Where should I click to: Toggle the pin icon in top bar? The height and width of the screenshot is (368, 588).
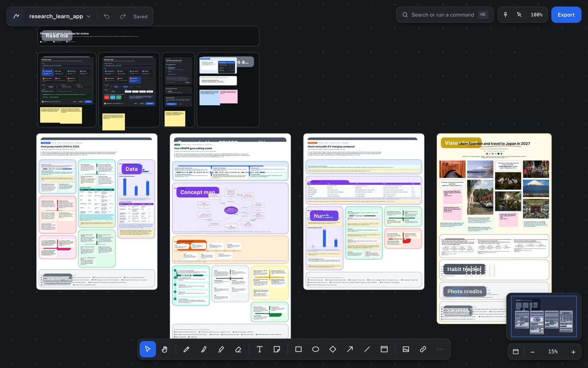[x=506, y=15]
